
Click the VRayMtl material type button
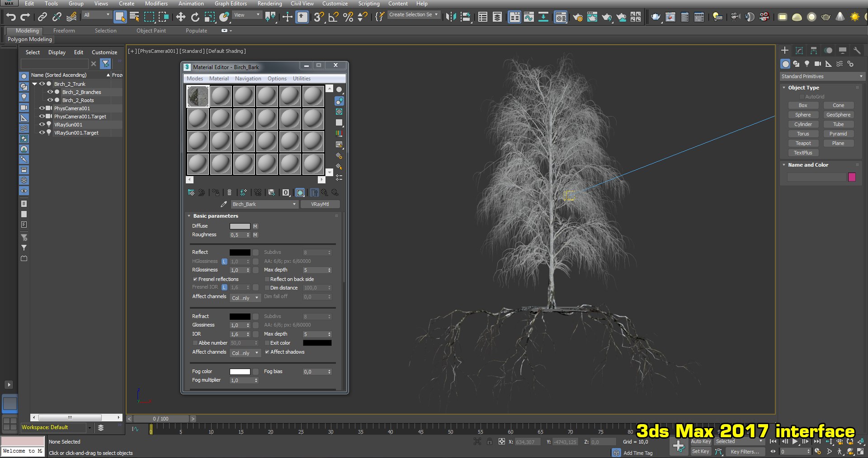(320, 204)
